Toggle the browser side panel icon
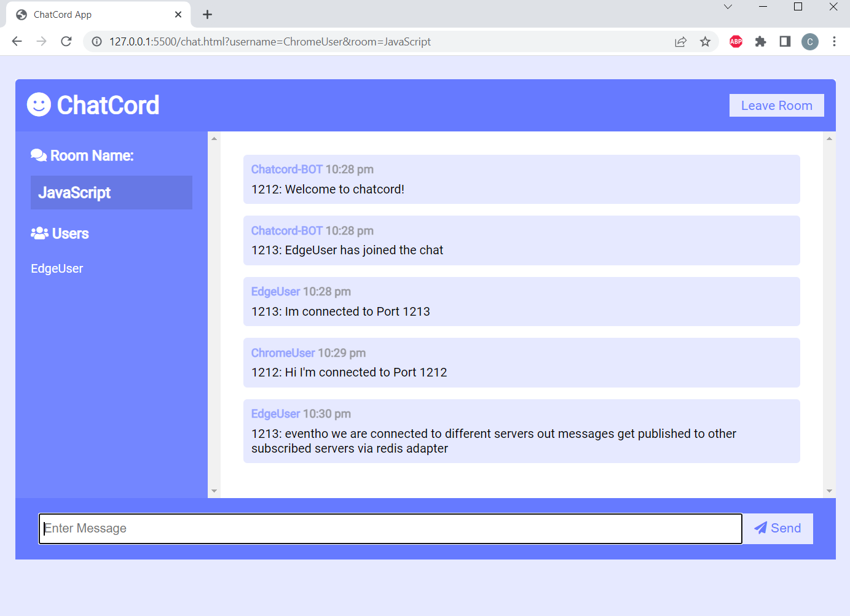Screen dimensions: 850x616 click(785, 42)
